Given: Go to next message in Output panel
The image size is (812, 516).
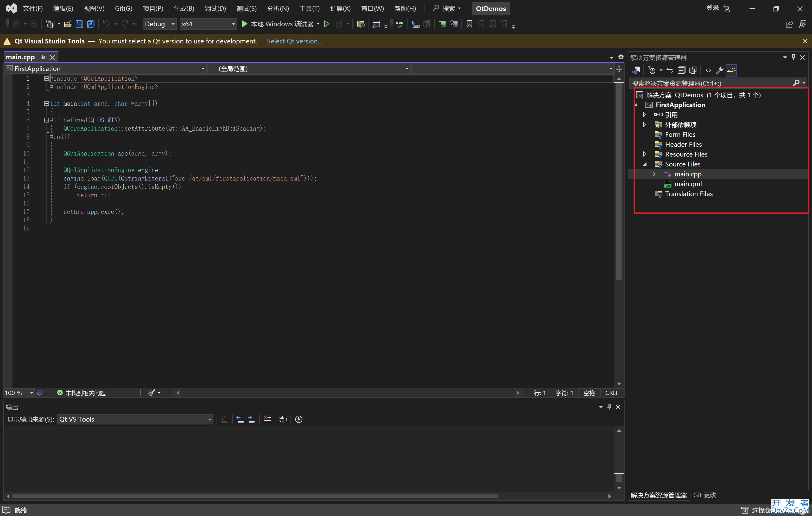Looking at the screenshot, I should tap(252, 419).
